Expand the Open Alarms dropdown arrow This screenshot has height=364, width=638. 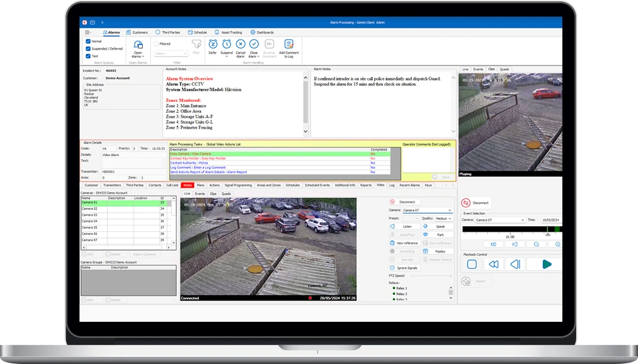[x=143, y=57]
